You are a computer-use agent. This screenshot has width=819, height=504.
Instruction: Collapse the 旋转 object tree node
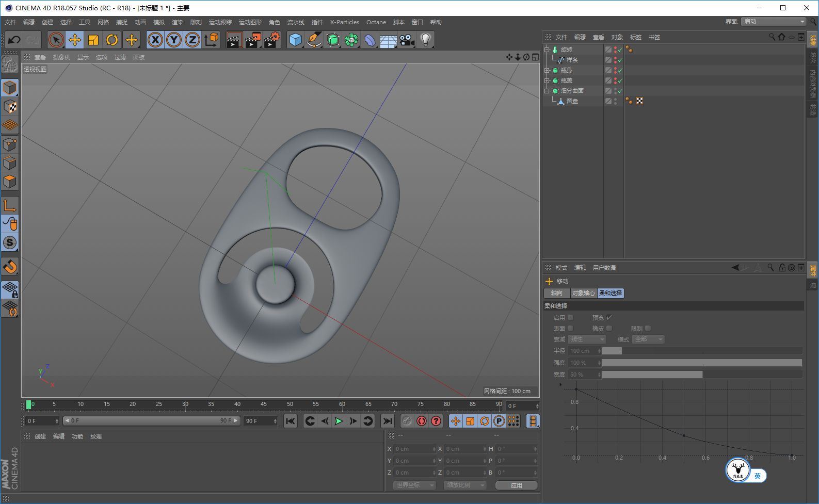pos(547,50)
